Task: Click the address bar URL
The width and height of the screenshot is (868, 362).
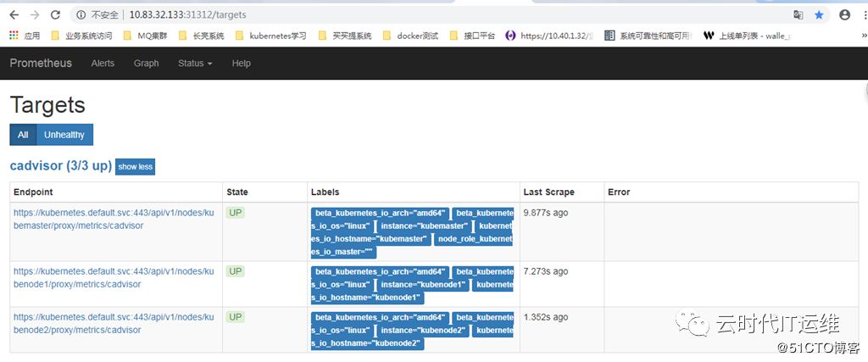Action: [x=187, y=15]
